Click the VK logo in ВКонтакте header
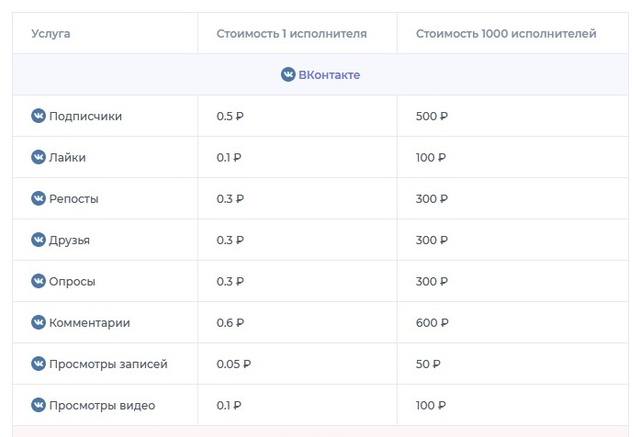This screenshot has width=640, height=437. click(x=288, y=75)
